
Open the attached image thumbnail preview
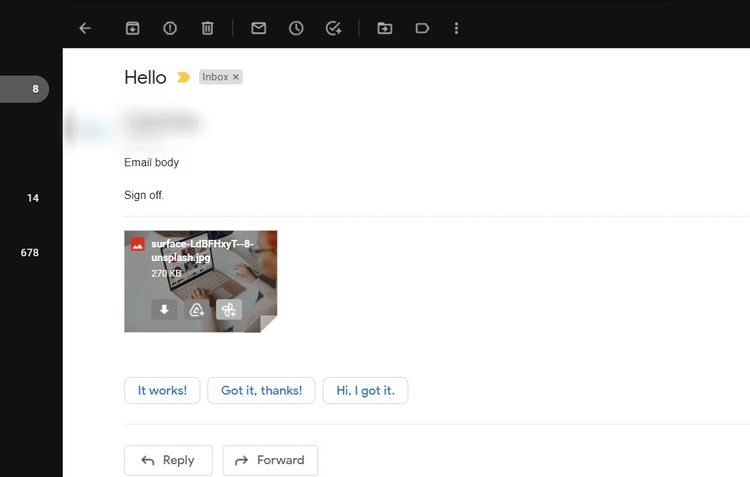pos(200,281)
